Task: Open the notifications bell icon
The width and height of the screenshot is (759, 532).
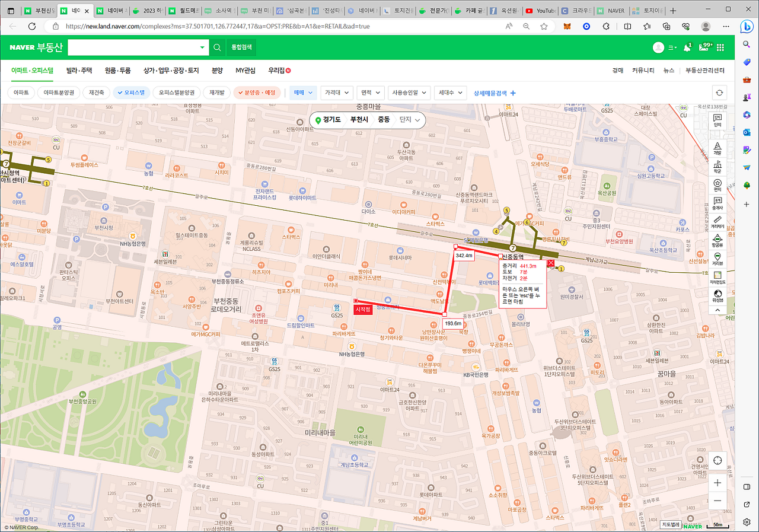Action: (x=688, y=47)
